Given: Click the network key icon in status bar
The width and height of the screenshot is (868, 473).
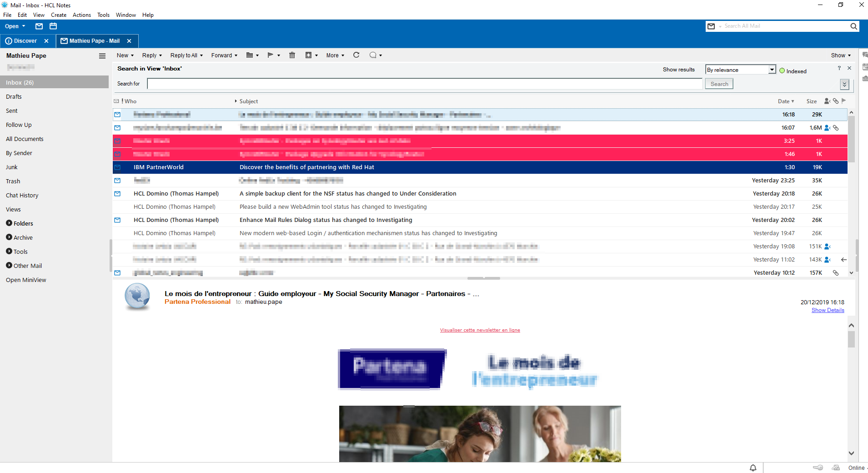Looking at the screenshot, I should [x=818, y=468].
